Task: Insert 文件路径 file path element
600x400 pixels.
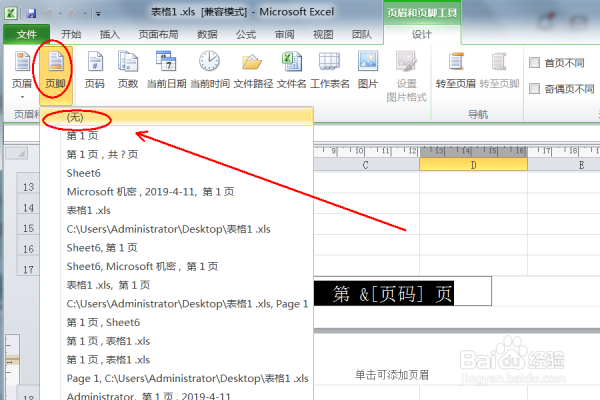Action: click(253, 70)
